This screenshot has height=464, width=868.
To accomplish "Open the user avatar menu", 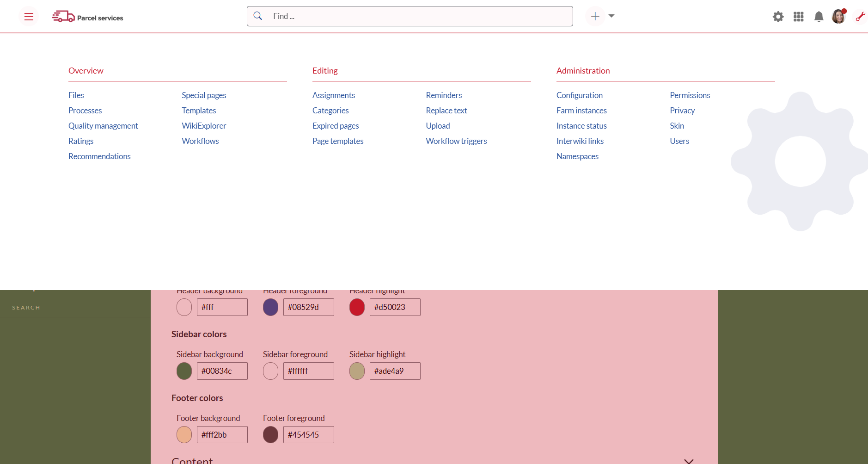I will click(838, 17).
